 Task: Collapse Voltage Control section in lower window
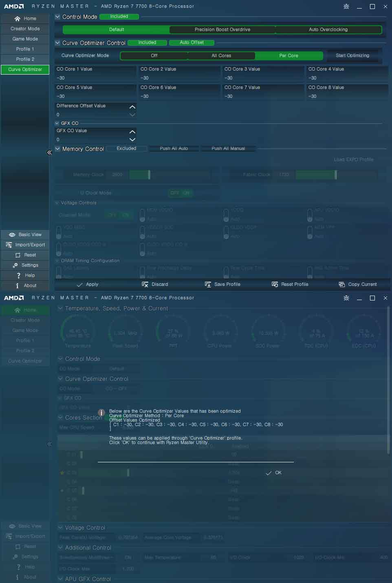click(60, 528)
